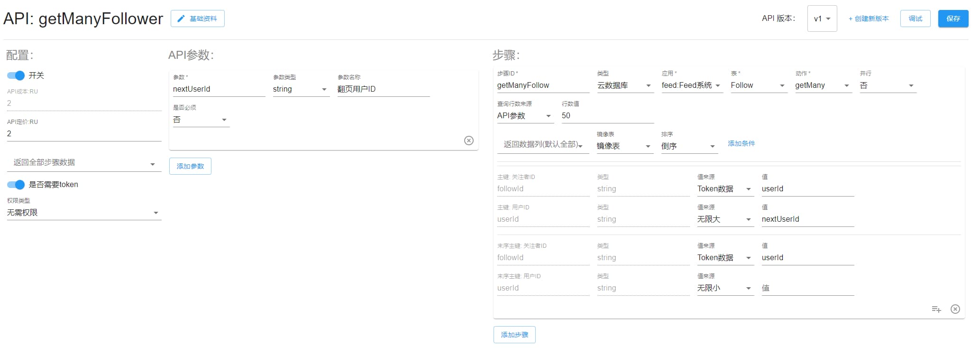This screenshot has height=348, width=980.
Task: Open the API 版本 v1 dropdown
Action: (822, 19)
